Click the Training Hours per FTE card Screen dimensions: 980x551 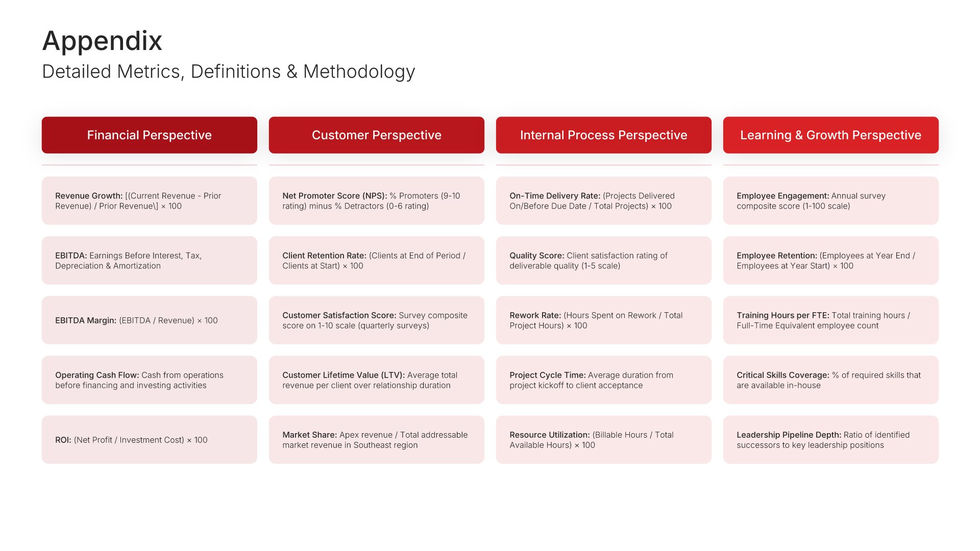[x=830, y=320]
